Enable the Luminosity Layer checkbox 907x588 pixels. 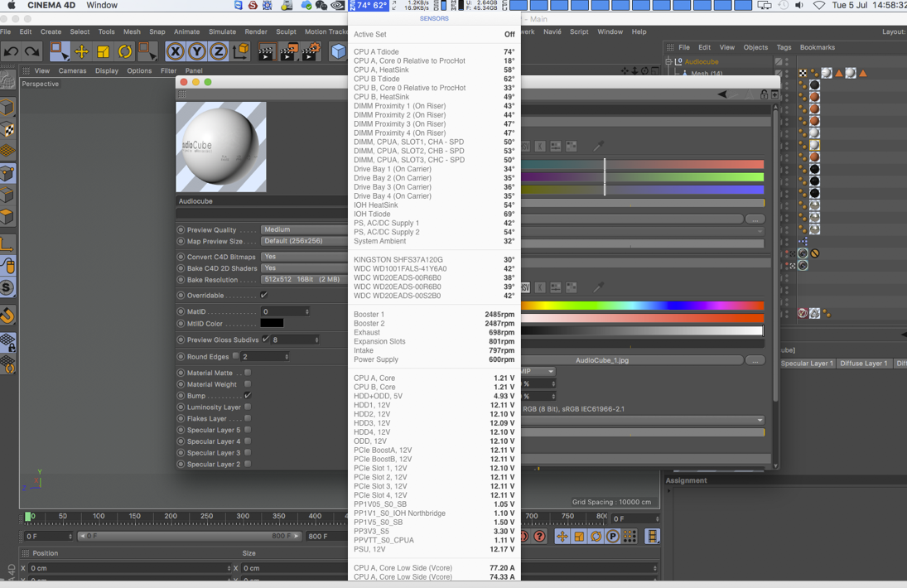248,407
